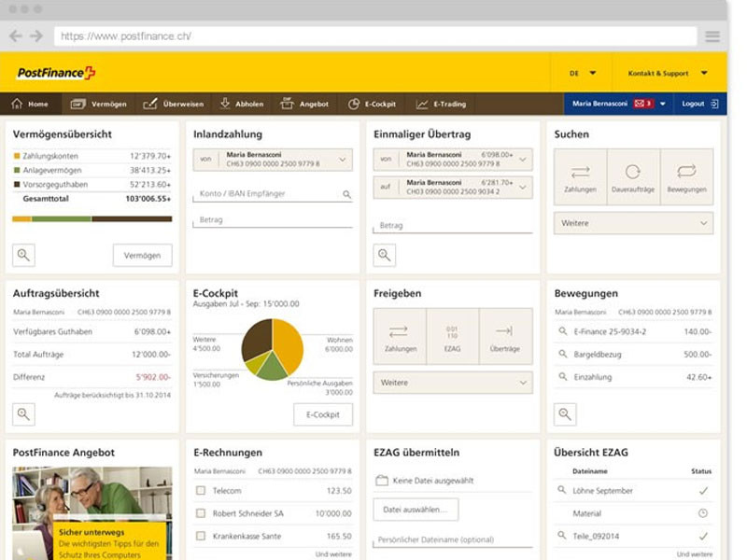This screenshot has height=560, width=747.
Task: Open the E-Trading navigation menu
Action: click(x=441, y=104)
